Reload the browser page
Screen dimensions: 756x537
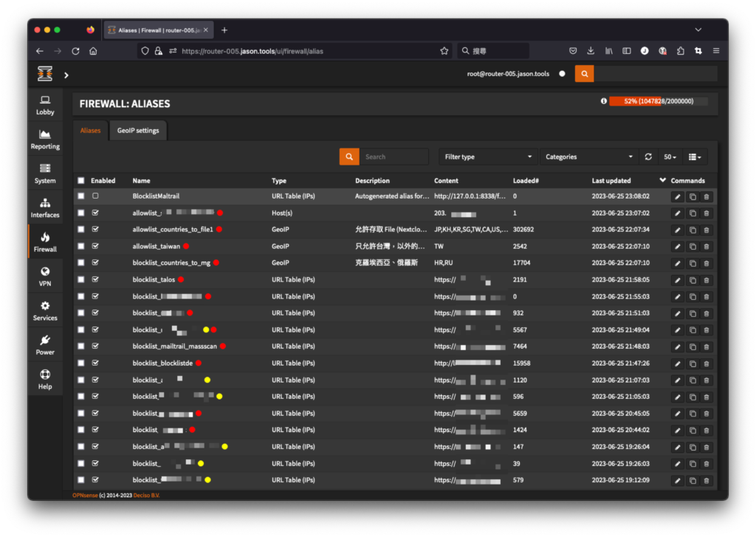pyautogui.click(x=76, y=51)
